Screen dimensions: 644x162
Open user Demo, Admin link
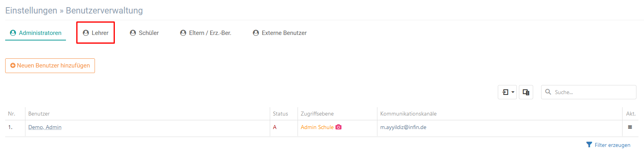pos(45,127)
